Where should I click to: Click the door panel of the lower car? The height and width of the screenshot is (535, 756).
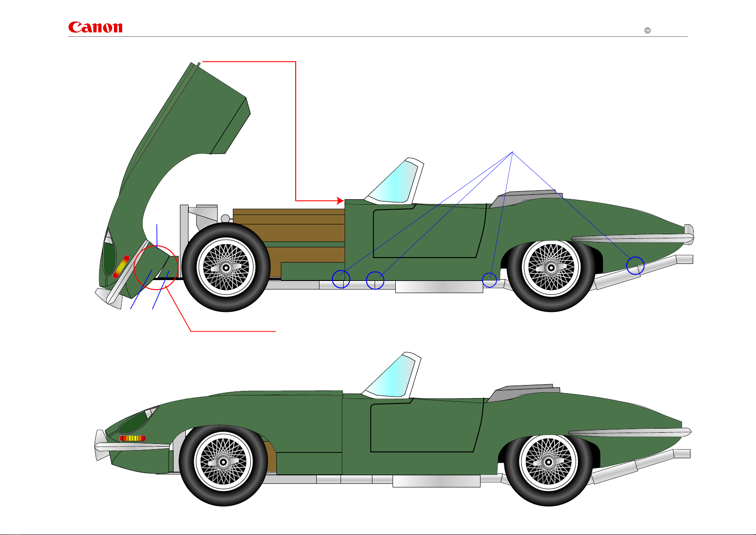tap(426, 425)
